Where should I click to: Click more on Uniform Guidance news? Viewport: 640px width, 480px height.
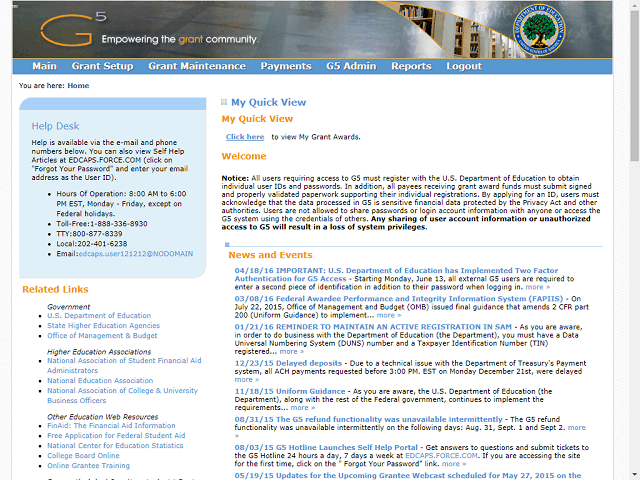(x=302, y=407)
